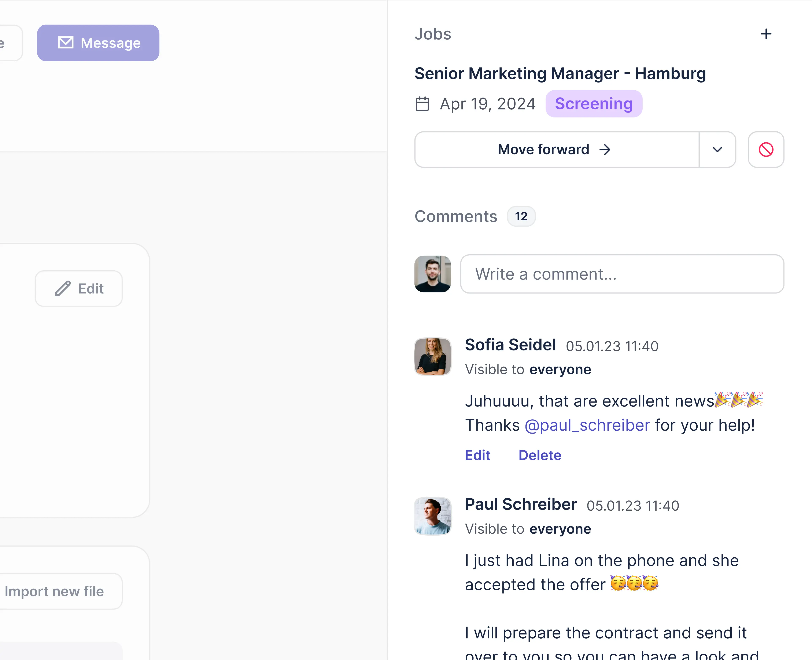The image size is (812, 660).
Task: Click the Jobs section heading
Action: coord(433,34)
